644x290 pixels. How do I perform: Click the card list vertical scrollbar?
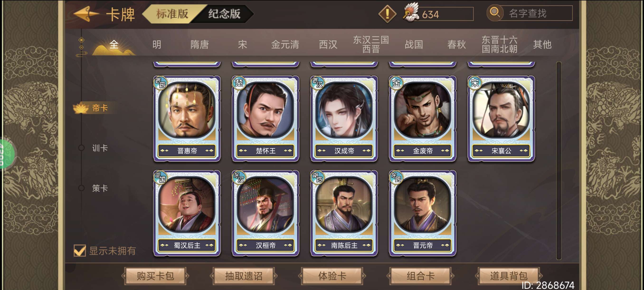pyautogui.click(x=559, y=161)
